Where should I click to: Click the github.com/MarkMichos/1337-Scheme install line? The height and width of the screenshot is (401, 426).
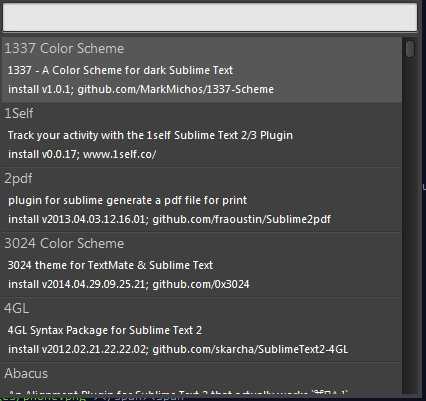pyautogui.click(x=141, y=89)
